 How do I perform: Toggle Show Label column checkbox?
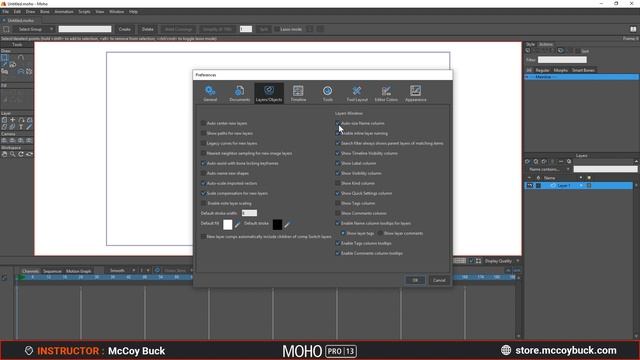(x=338, y=163)
